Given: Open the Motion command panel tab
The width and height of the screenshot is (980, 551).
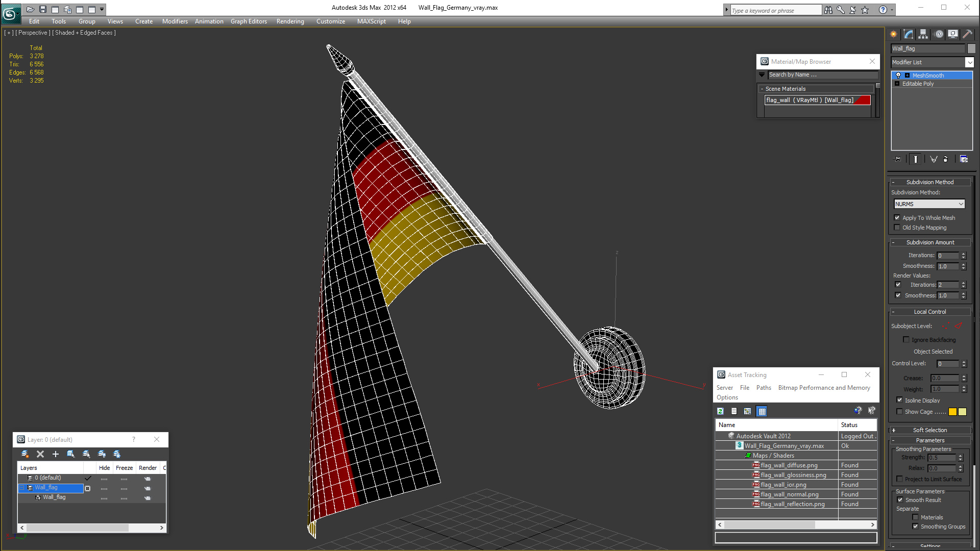Looking at the screenshot, I should click(939, 34).
